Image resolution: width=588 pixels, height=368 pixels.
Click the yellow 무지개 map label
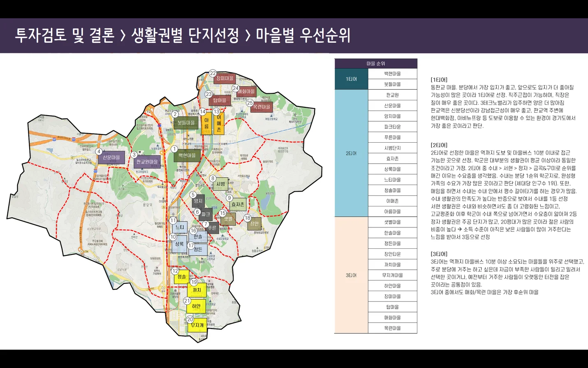(x=197, y=325)
